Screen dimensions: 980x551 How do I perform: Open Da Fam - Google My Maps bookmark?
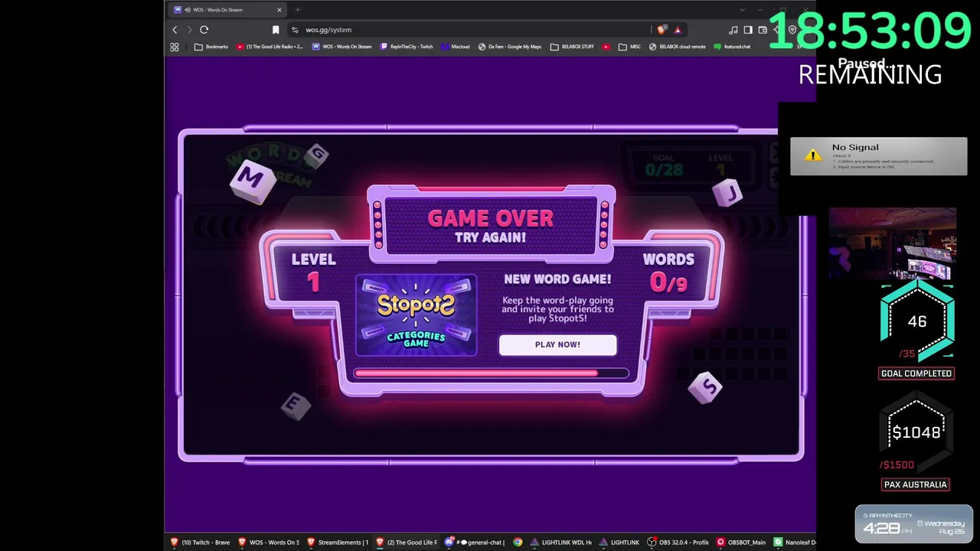(x=510, y=47)
